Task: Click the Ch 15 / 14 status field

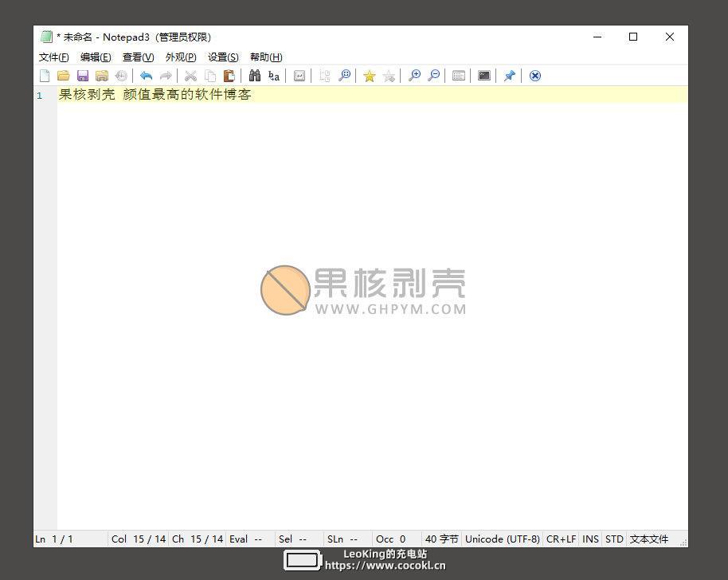Action: [198, 539]
